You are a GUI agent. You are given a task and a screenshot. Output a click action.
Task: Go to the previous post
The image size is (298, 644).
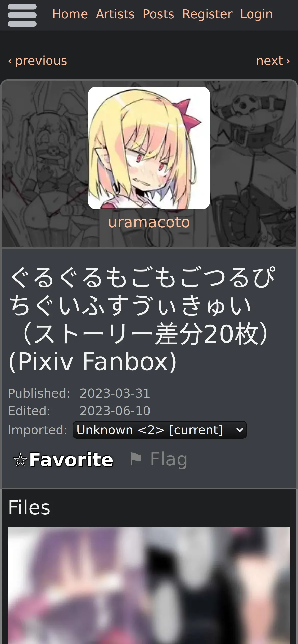(x=38, y=61)
